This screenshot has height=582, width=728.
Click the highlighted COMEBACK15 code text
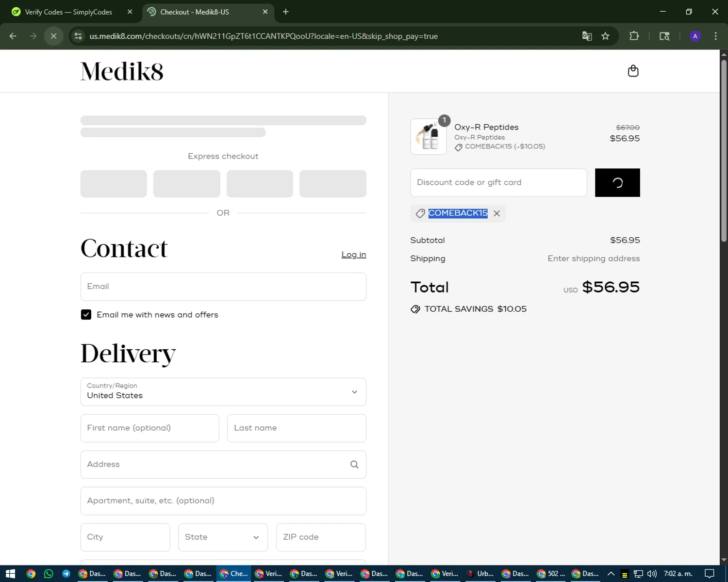[458, 213]
